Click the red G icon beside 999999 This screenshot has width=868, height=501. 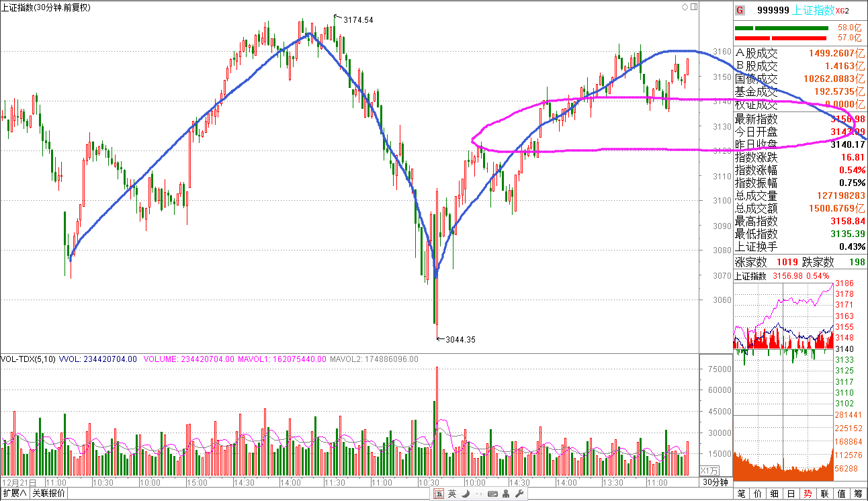coord(740,10)
